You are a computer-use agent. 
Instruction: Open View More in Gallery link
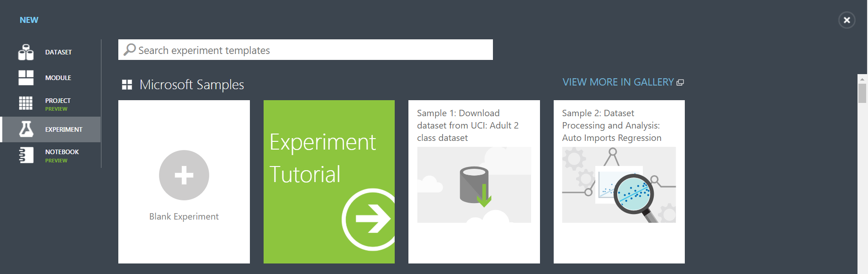[x=618, y=82]
